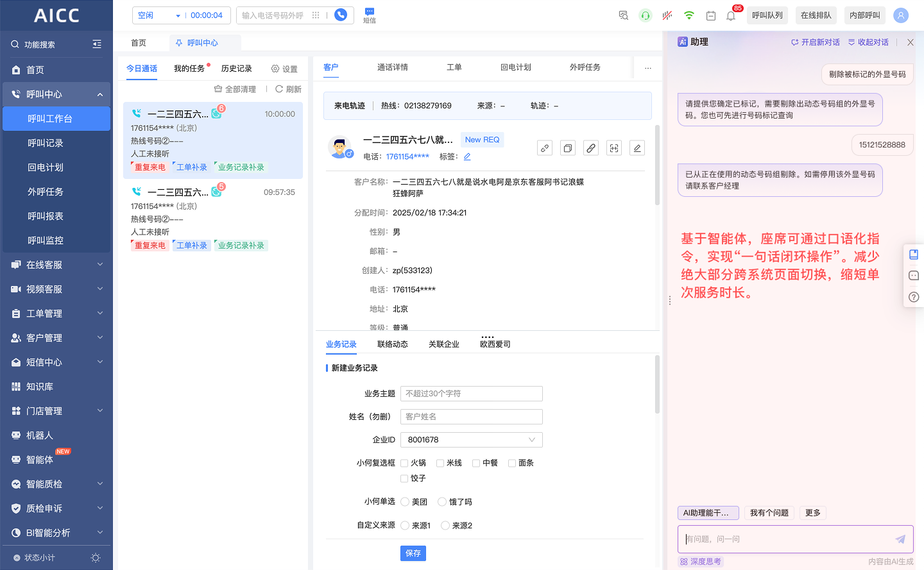Image resolution: width=924 pixels, height=570 pixels.
Task: Click the brightness icon beside 状态小计
Action: 96,558
